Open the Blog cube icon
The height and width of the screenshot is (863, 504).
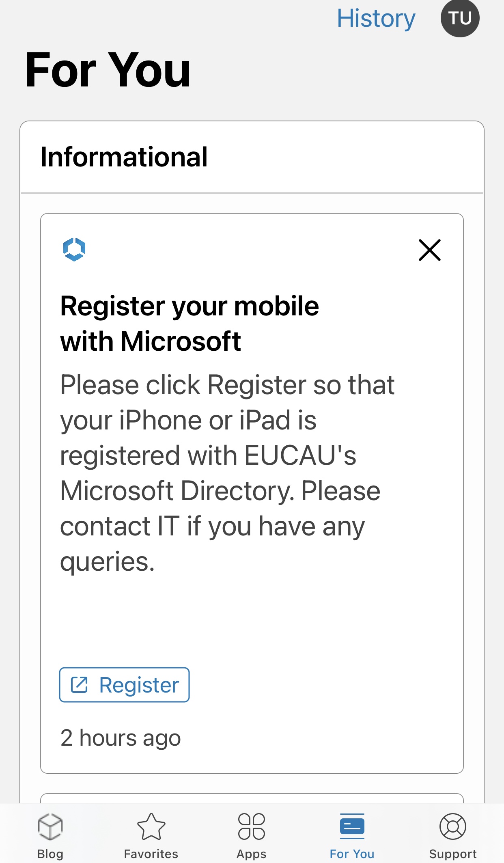[50, 826]
